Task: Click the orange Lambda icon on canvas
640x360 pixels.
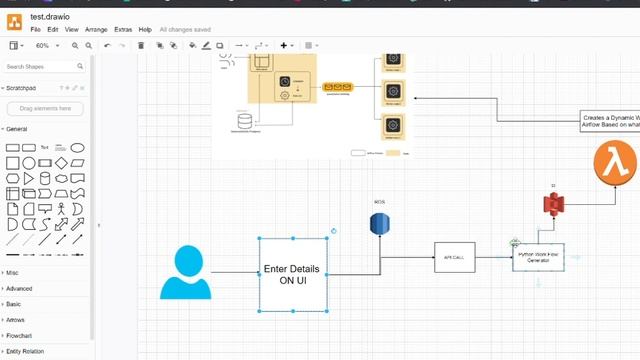Action: [615, 163]
